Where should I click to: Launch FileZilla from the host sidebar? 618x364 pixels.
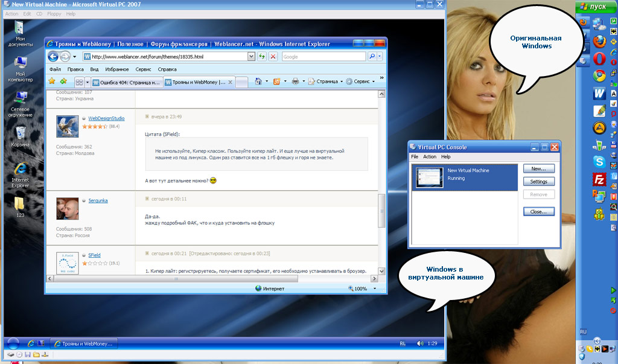pyautogui.click(x=599, y=179)
